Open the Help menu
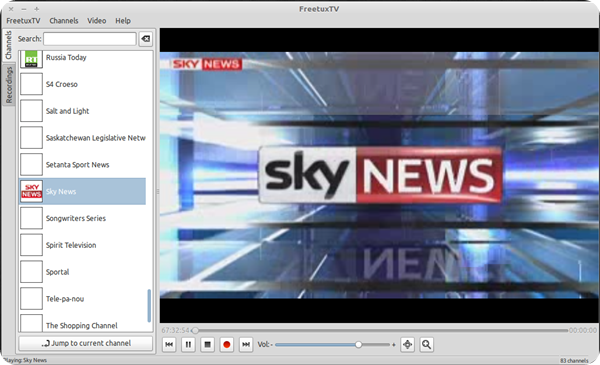The height and width of the screenshot is (365, 600). tap(123, 21)
